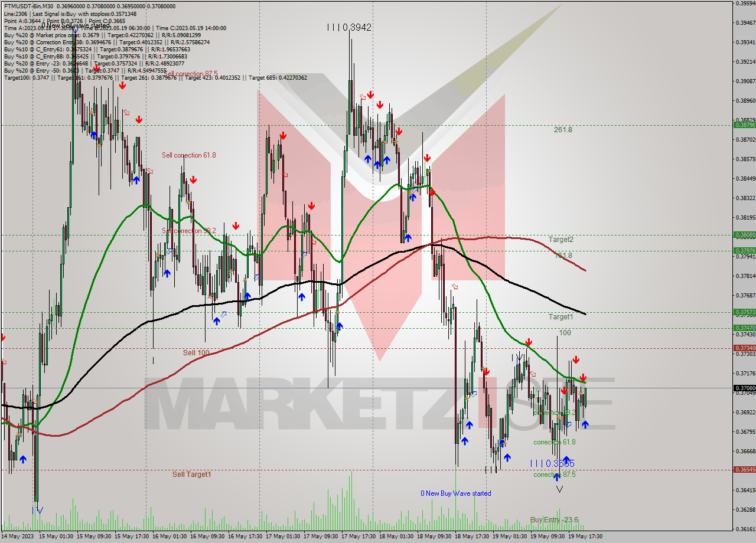Click the 0.36922 price axis value
This screenshot has width=756, height=543.
[745, 413]
